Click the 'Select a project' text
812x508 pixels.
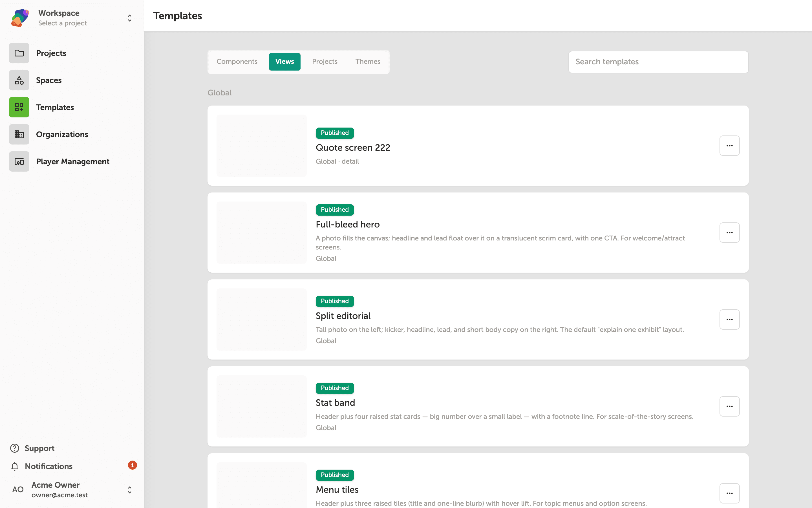click(x=62, y=23)
